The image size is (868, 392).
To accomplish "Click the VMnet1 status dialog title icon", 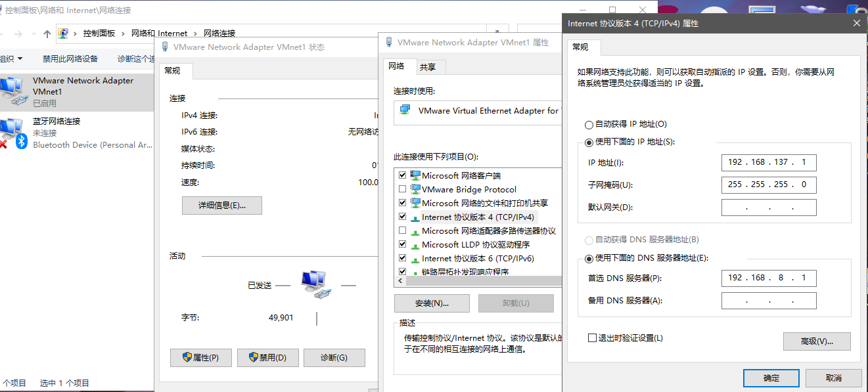I will 165,47.
